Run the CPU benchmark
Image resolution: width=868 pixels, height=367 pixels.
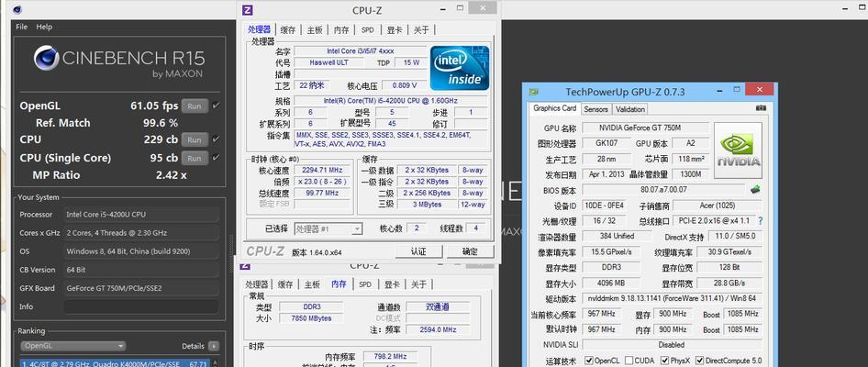(x=195, y=139)
